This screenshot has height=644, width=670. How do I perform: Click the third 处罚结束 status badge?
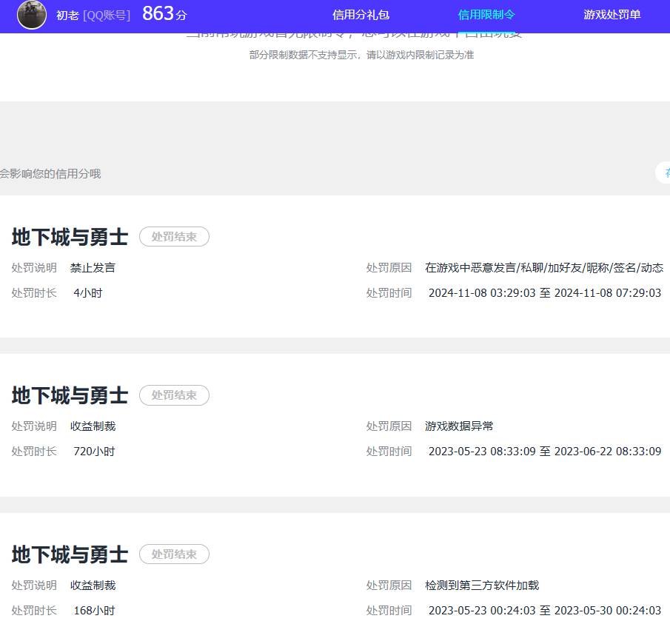pyautogui.click(x=174, y=554)
